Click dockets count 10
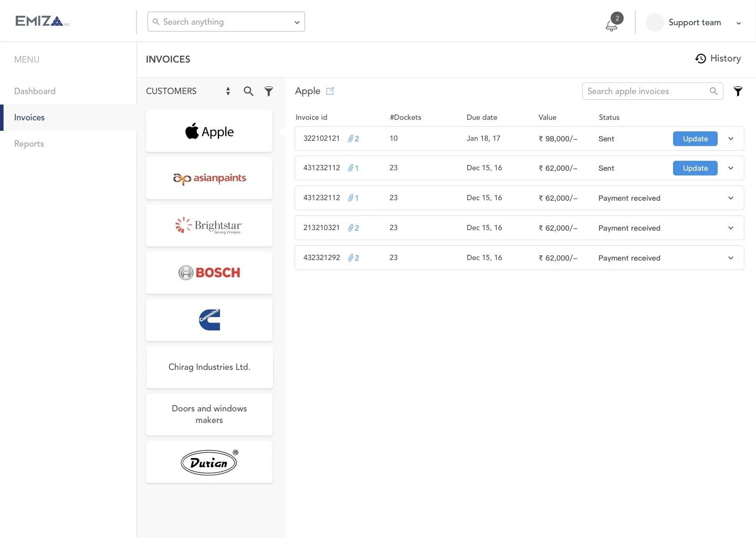The width and height of the screenshot is (756, 538). click(394, 138)
